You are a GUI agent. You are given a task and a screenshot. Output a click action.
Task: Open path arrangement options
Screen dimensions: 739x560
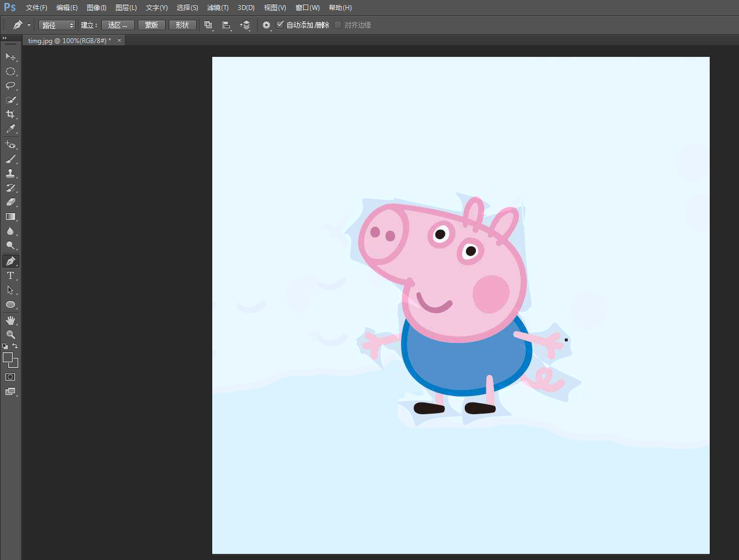(245, 25)
